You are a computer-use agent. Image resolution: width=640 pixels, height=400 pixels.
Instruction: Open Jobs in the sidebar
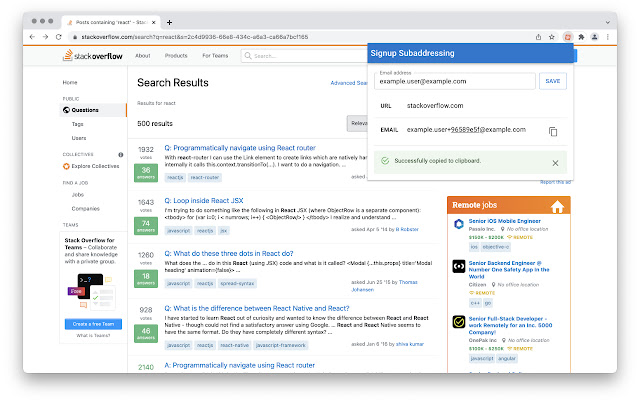pos(78,195)
